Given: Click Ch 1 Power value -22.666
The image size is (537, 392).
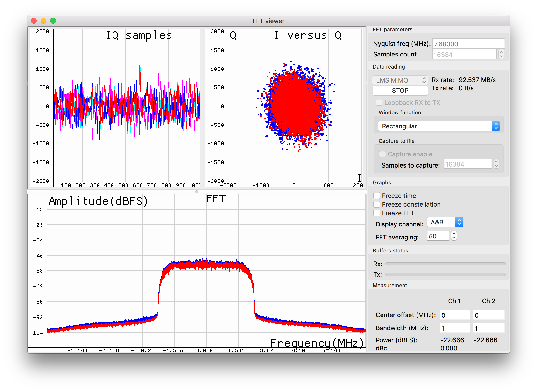Looking at the screenshot, I should pos(452,340).
